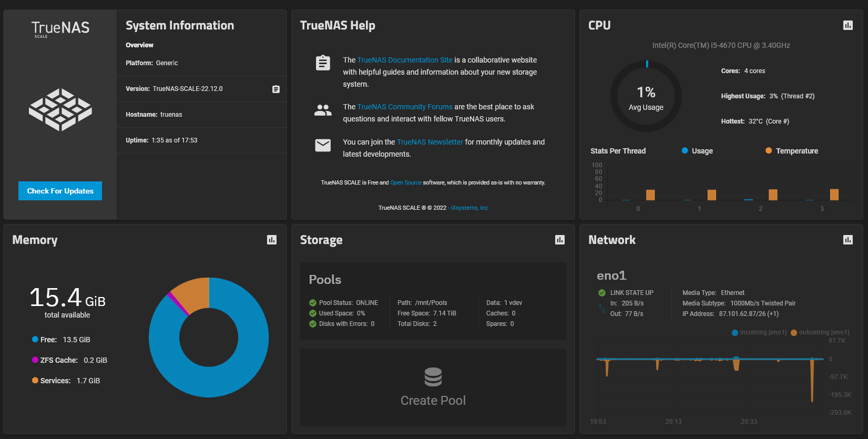Screen dimensions: 868x439
Task: Click Media Subtype 1000Mb/s Twisted Pair
Action: point(739,303)
